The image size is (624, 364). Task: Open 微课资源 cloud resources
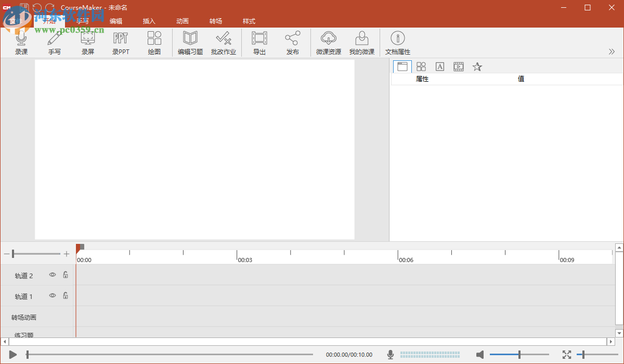pyautogui.click(x=329, y=42)
